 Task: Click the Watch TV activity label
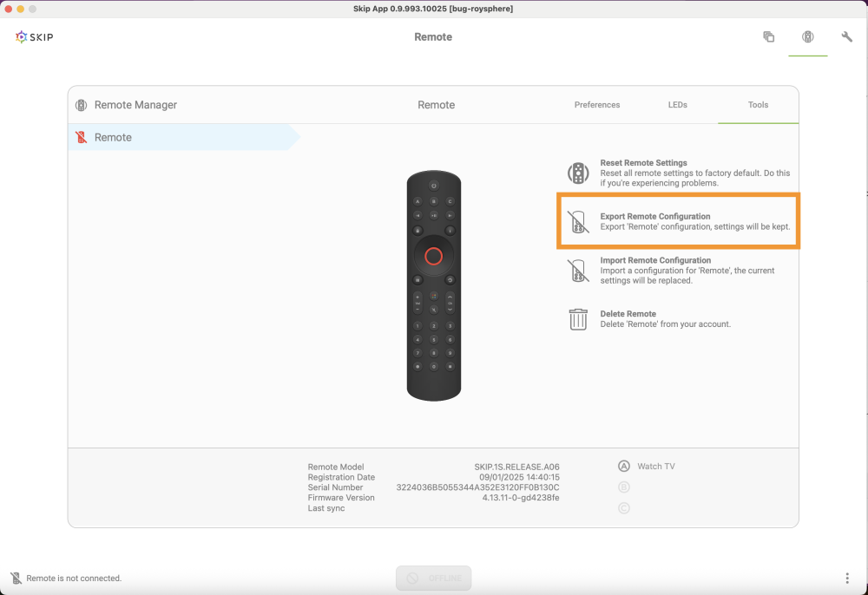pyautogui.click(x=656, y=466)
